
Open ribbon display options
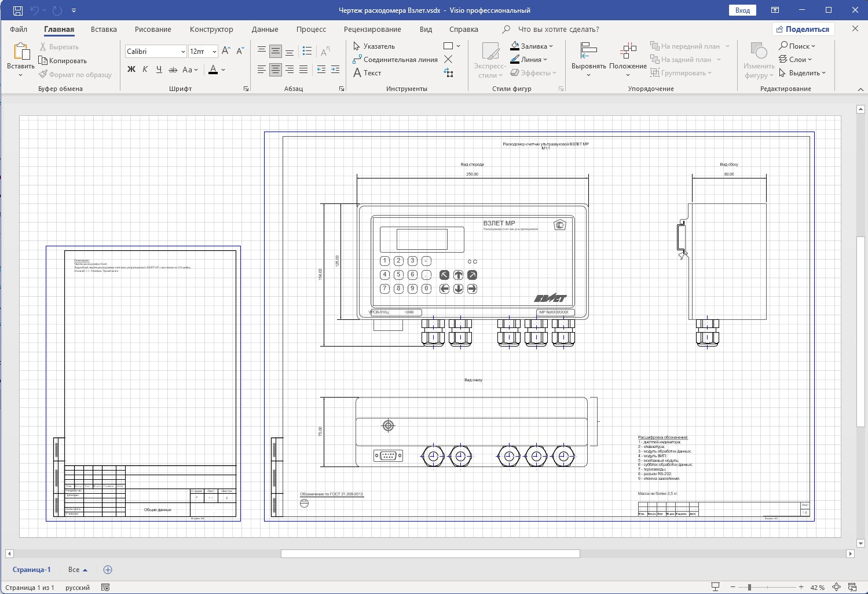pyautogui.click(x=775, y=10)
